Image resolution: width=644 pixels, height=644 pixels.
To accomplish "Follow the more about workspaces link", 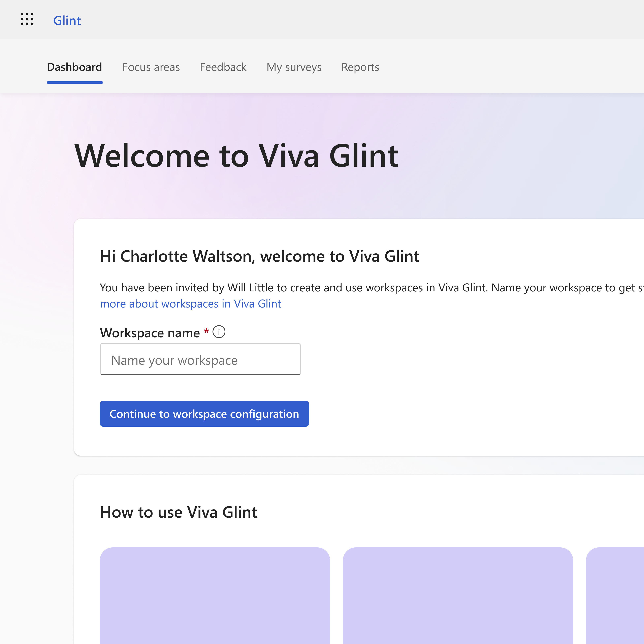I will click(190, 304).
